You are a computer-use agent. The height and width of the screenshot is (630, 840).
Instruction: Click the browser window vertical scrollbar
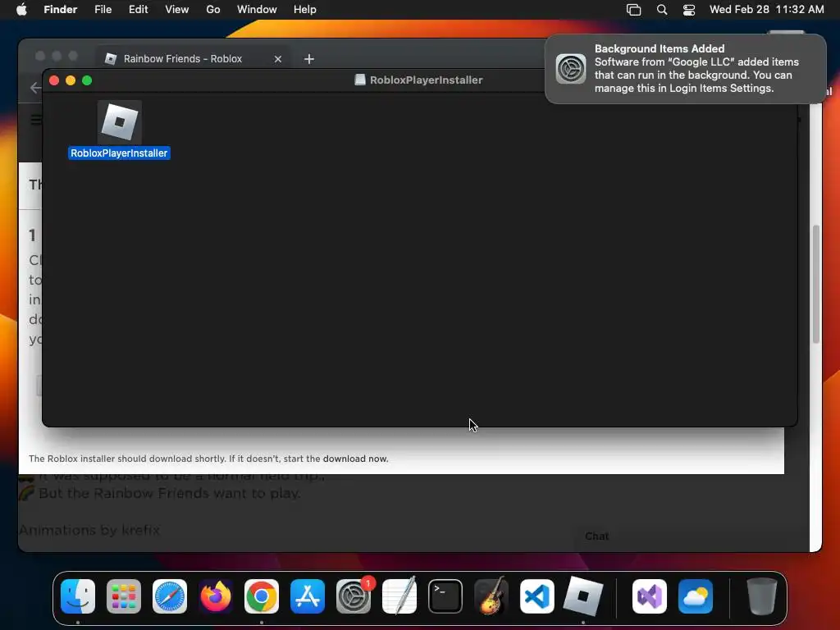tap(816, 284)
